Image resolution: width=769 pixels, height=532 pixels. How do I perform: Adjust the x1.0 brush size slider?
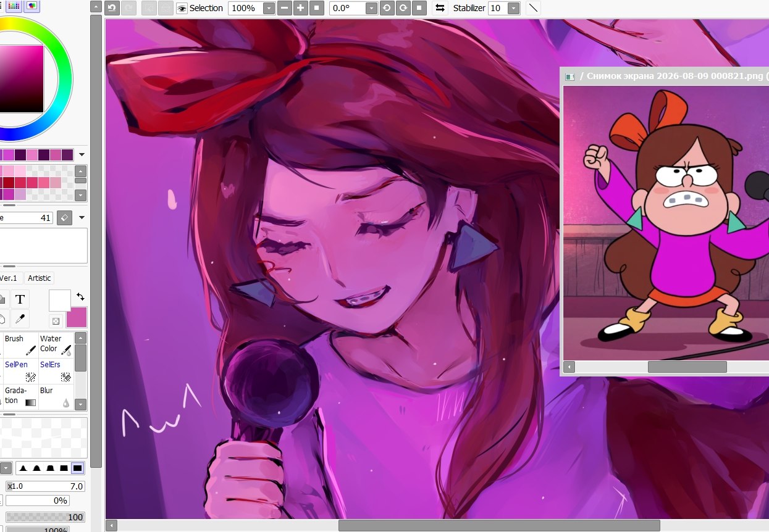45,486
